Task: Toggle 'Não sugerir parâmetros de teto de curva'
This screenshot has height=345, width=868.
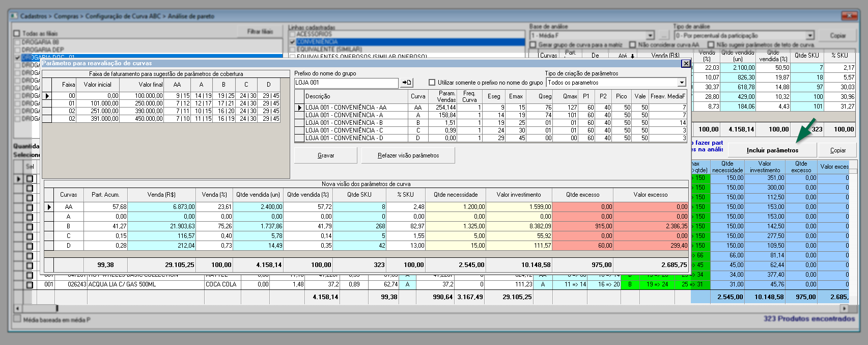Action: point(711,45)
